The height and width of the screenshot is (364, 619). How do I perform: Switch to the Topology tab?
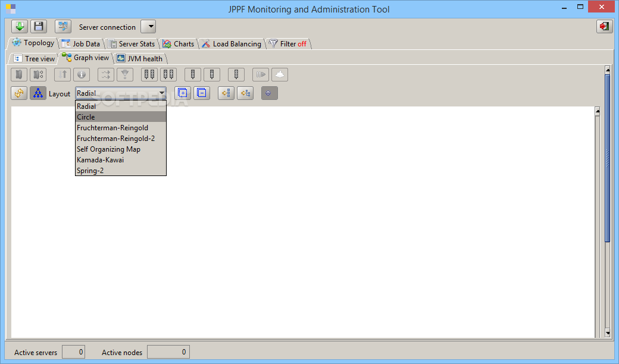[x=33, y=43]
